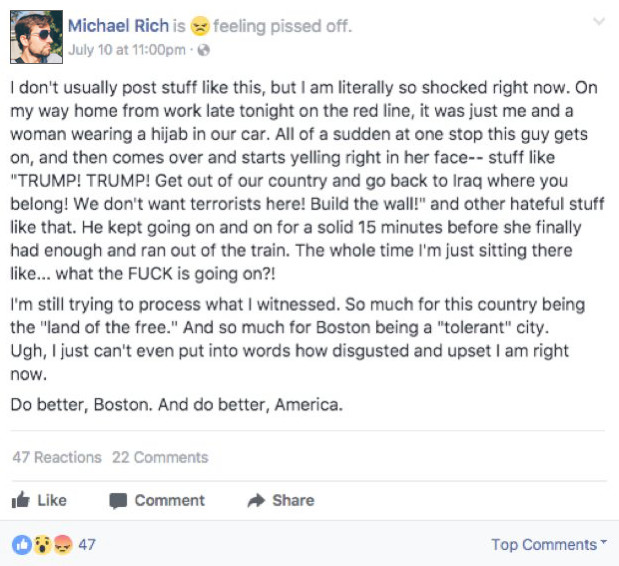Click the thumbs-up Like icon
This screenshot has height=566, width=619.
click(21, 500)
